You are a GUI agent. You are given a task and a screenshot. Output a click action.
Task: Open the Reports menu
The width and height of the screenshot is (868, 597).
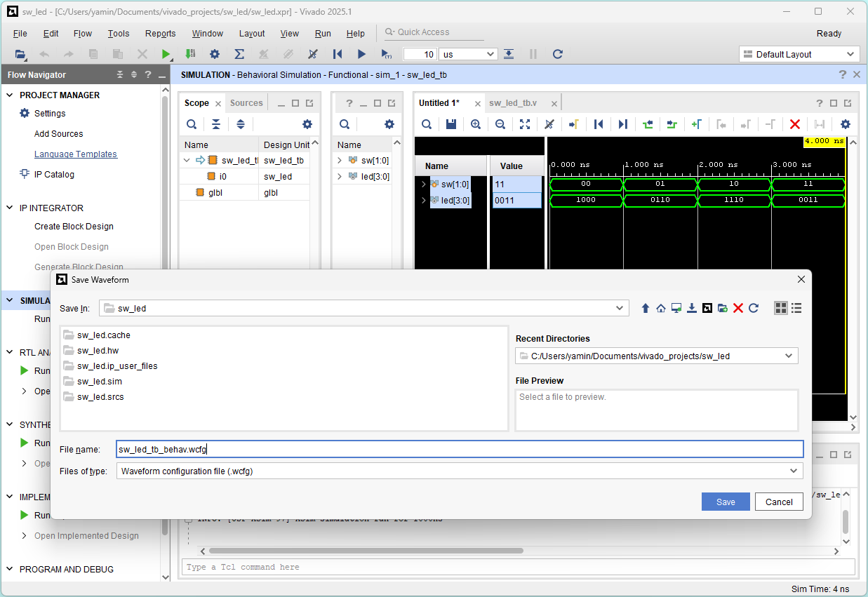tap(160, 33)
